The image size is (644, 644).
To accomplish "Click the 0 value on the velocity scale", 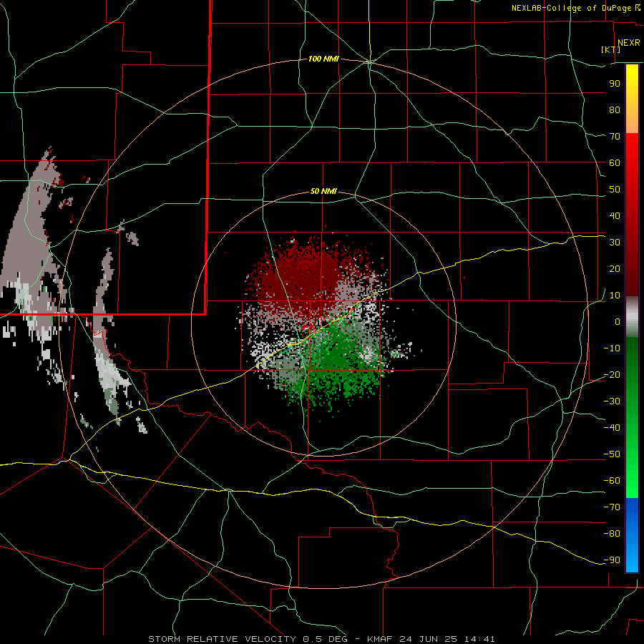I will click(618, 321).
